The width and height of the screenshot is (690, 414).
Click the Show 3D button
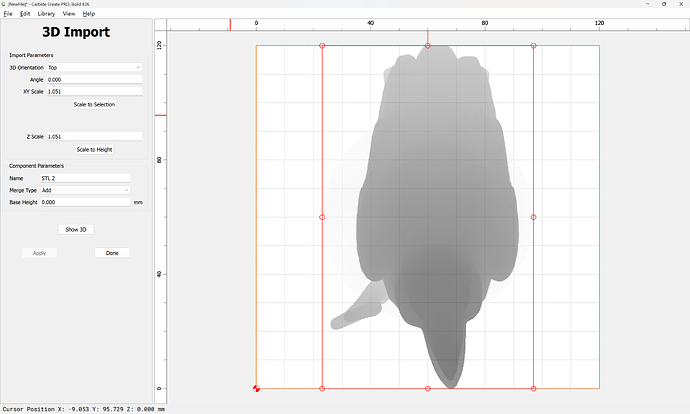point(76,229)
